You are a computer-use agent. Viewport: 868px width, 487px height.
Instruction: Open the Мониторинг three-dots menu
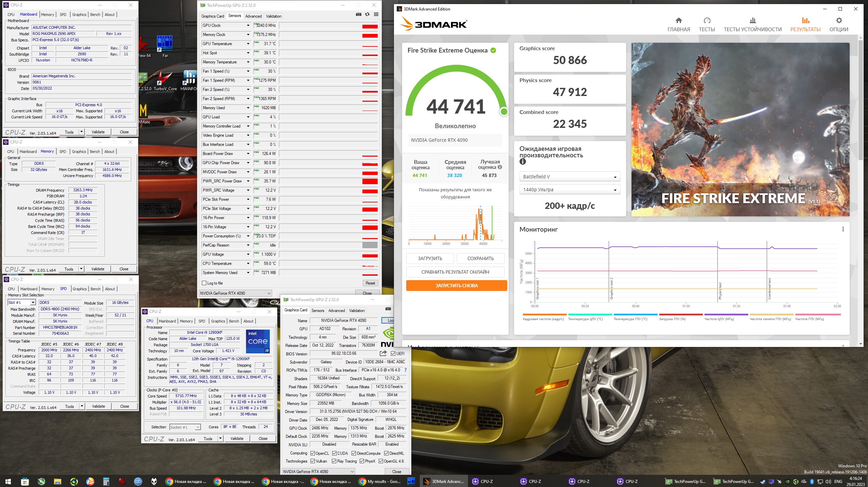843,229
